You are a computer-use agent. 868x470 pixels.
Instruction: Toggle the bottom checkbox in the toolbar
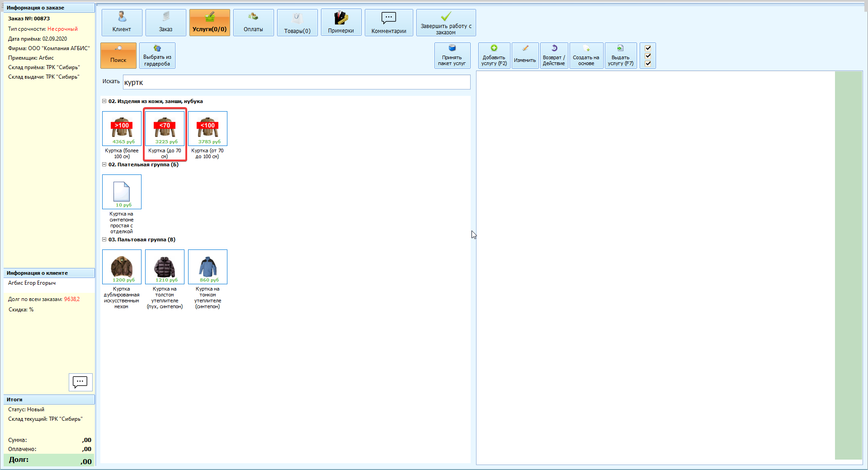coord(648,63)
